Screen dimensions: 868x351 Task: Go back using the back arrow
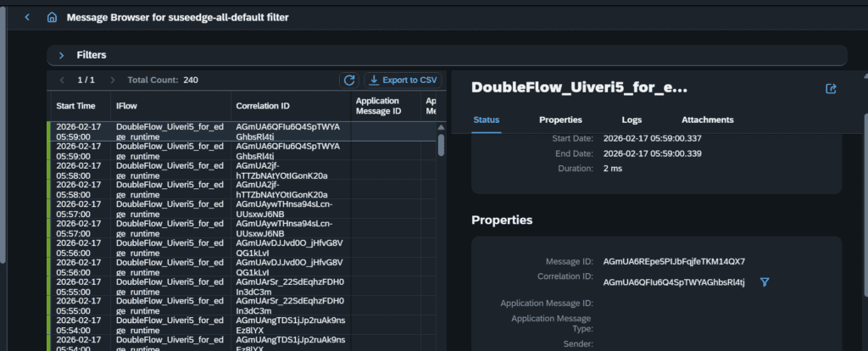coord(27,17)
